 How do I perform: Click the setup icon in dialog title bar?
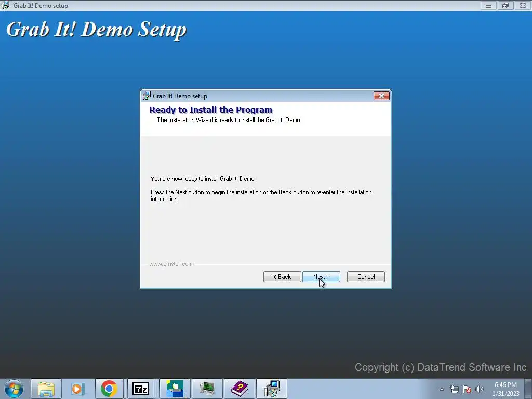(146, 96)
